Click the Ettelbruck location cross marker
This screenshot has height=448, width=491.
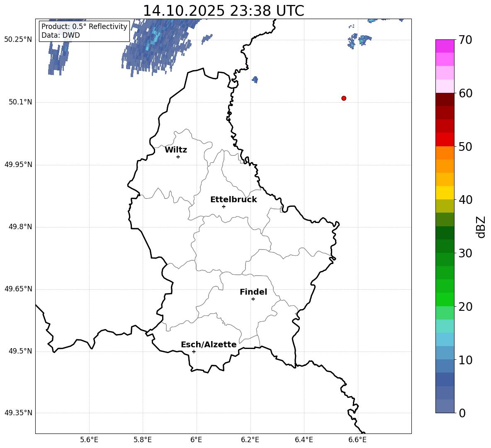pos(224,206)
